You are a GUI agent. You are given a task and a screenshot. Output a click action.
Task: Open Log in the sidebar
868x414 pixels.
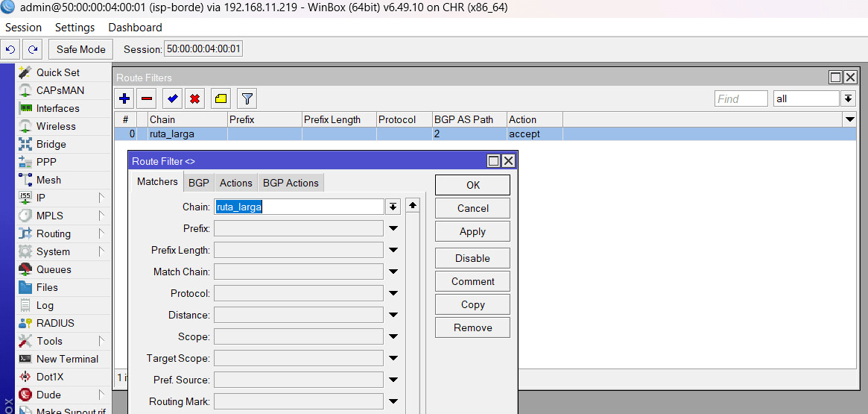click(x=45, y=305)
